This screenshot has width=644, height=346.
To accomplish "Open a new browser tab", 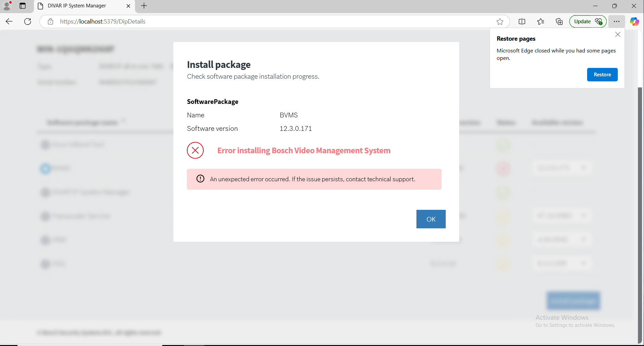I will coord(144,6).
